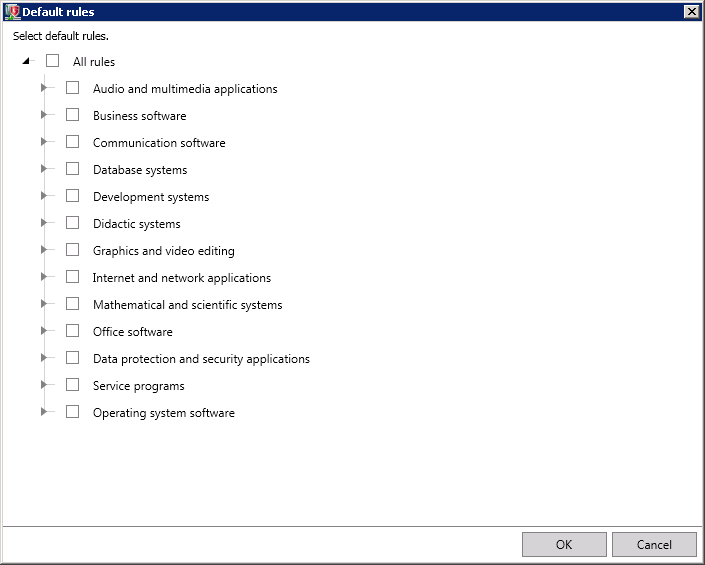Check the Office software checkbox
The width and height of the screenshot is (705, 565).
point(72,331)
